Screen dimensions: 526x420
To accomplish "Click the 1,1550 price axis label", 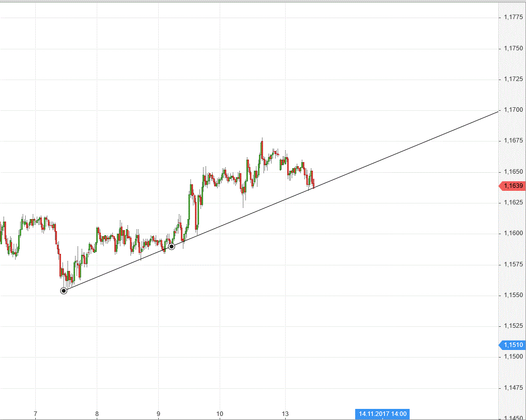I will click(x=513, y=296).
